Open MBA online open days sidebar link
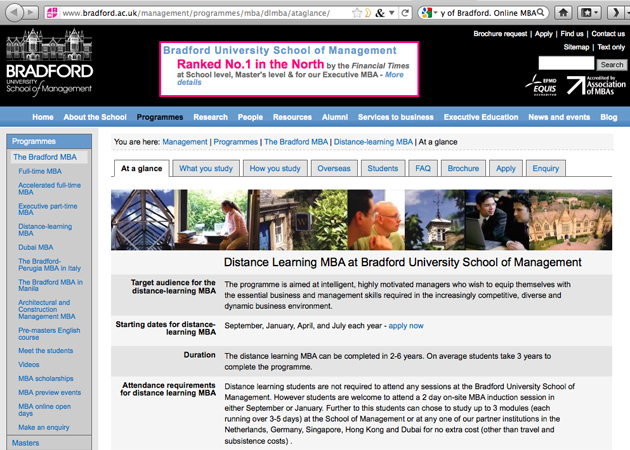The height and width of the screenshot is (450, 630). pos(44,409)
